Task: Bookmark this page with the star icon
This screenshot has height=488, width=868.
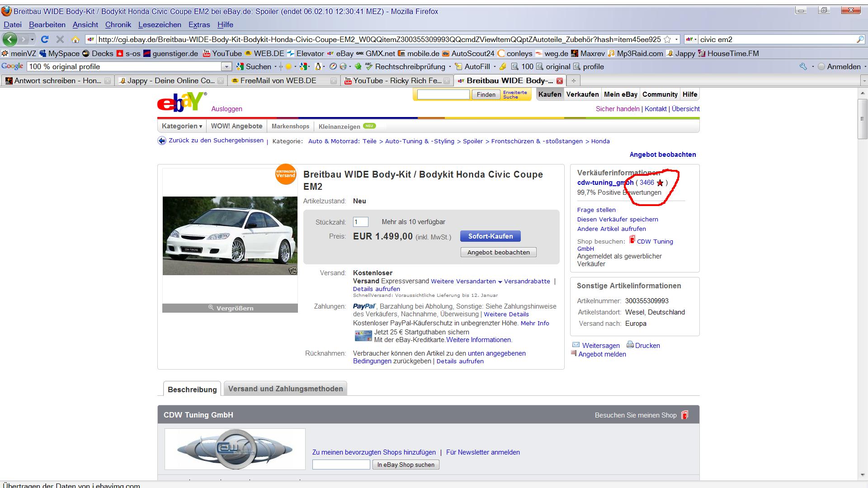Action: coord(667,39)
